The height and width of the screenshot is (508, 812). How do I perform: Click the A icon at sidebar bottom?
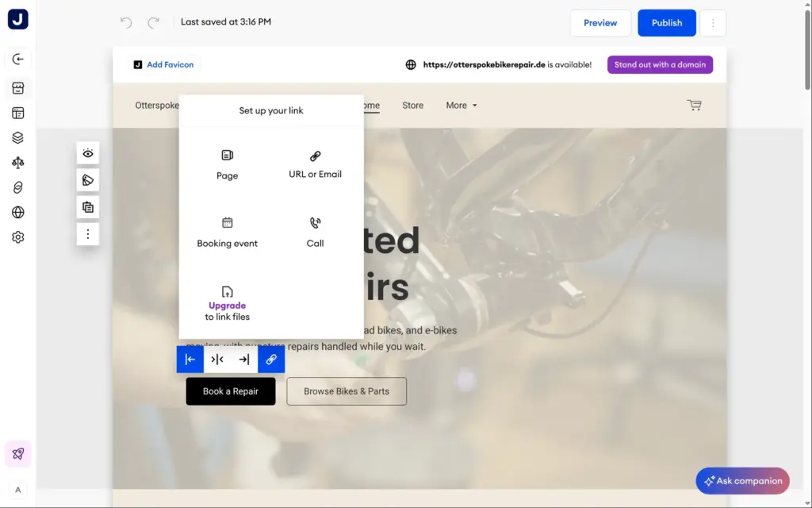pos(17,490)
